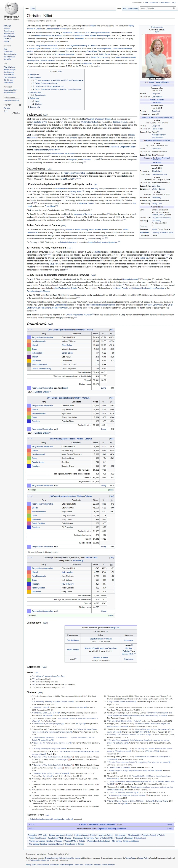Go to Main page in the sidebar
The width and height of the screenshot is (178, 868).
(x=7, y=26)
